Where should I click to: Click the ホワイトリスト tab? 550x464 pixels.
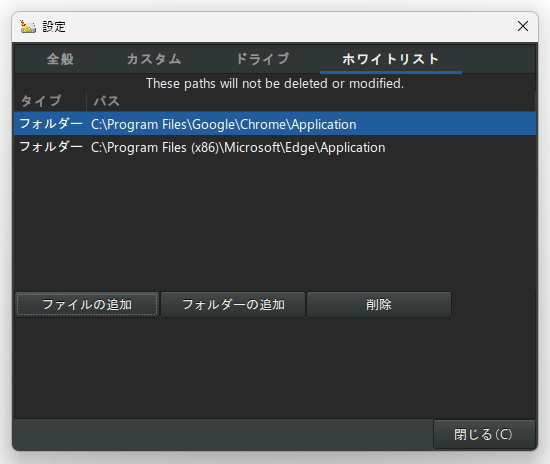391,59
